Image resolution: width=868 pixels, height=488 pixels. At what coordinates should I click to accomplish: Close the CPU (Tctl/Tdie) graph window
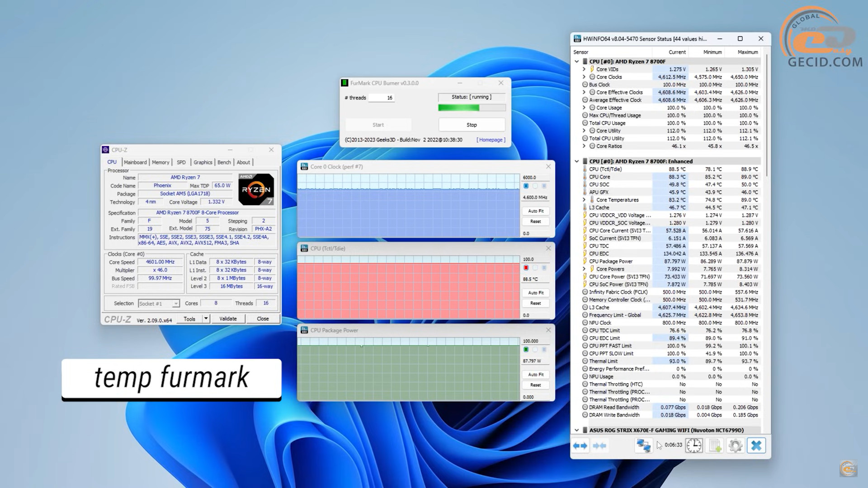[x=548, y=249]
